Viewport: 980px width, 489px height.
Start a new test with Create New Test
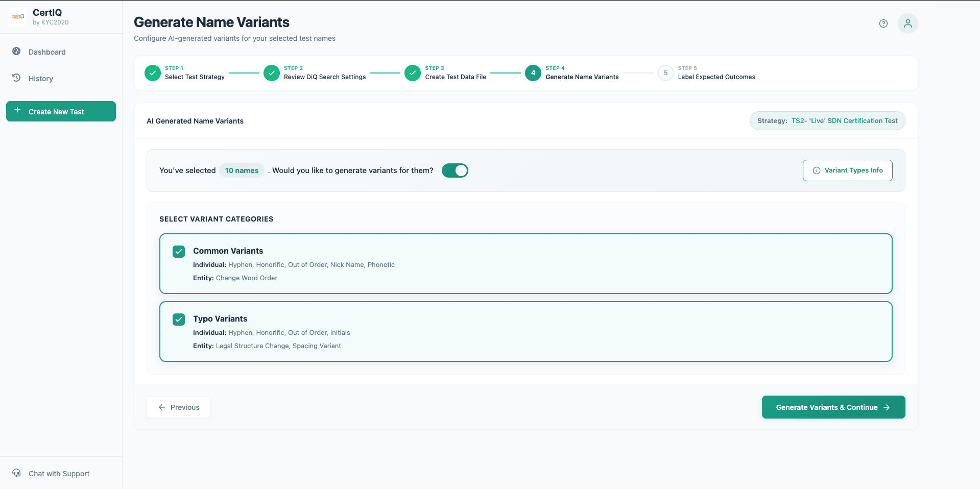click(61, 111)
